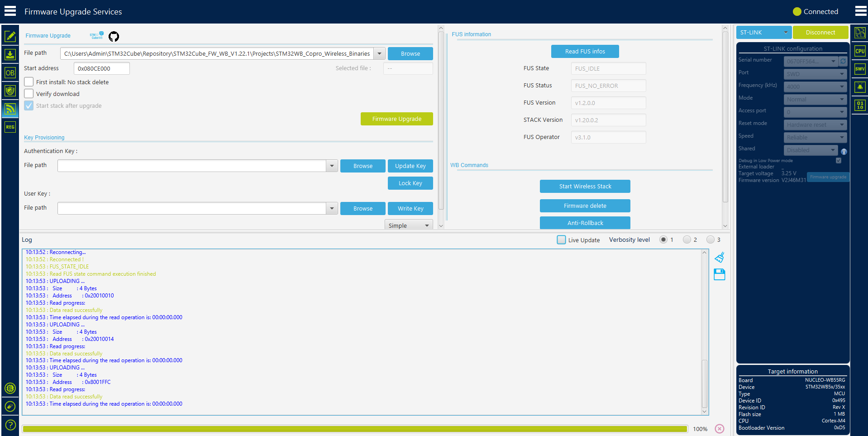Clear the log with the broom icon
This screenshot has height=436, width=868.
point(720,257)
